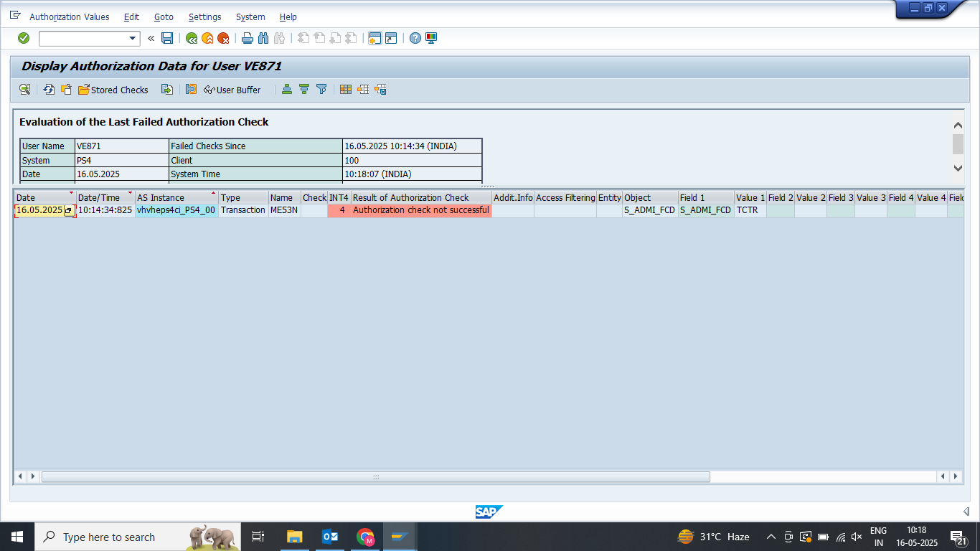Screen dimensions: 980x551
Task: Click the Find binoculars icon
Action: (x=263, y=38)
